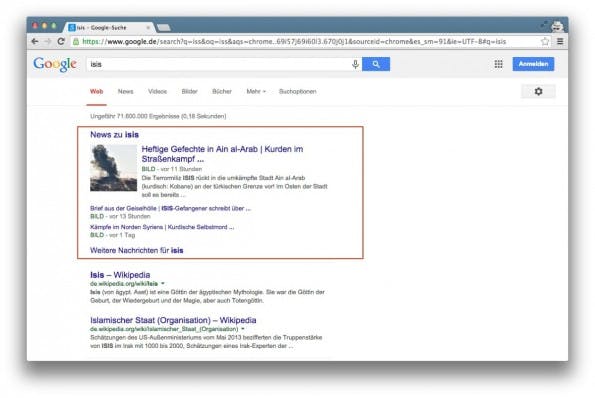Start voice search with the microphone icon
The image size is (595, 398).
pyautogui.click(x=355, y=64)
